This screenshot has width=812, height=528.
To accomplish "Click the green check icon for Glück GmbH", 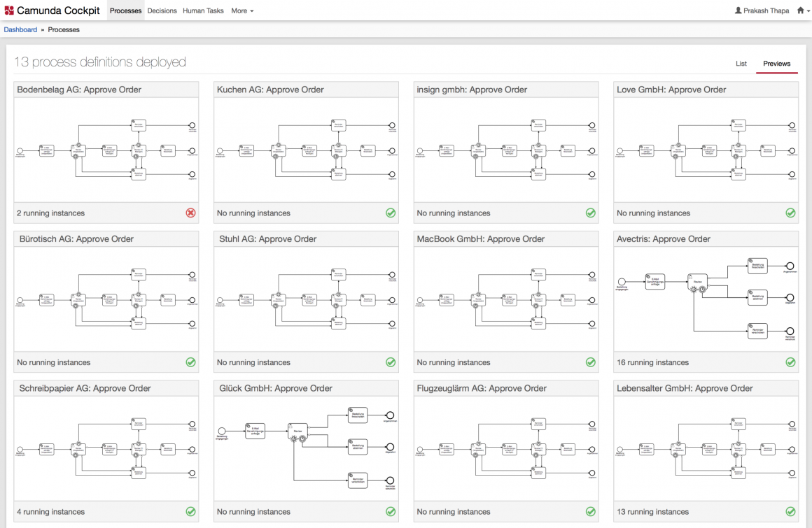I will pos(391,511).
